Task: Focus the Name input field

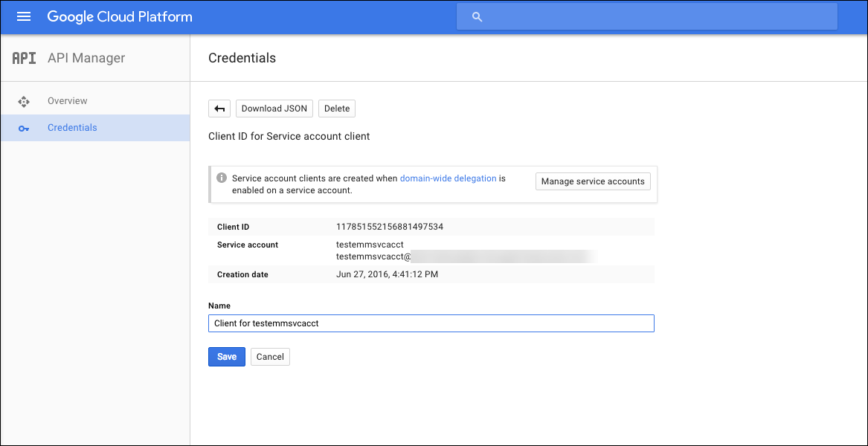Action: [x=431, y=323]
